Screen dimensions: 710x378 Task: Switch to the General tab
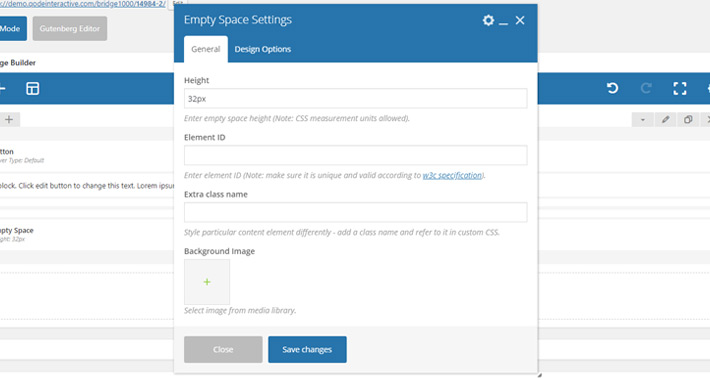206,49
